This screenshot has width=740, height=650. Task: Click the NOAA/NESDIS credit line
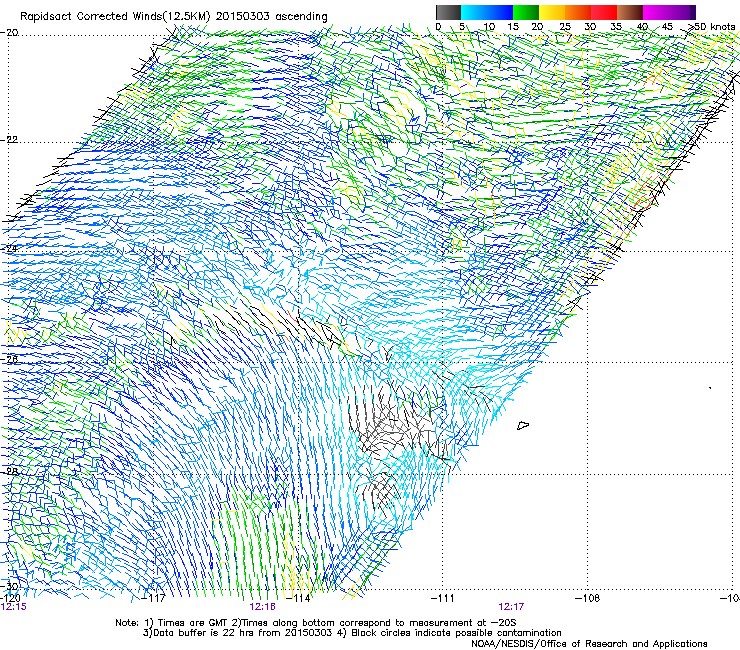click(589, 644)
